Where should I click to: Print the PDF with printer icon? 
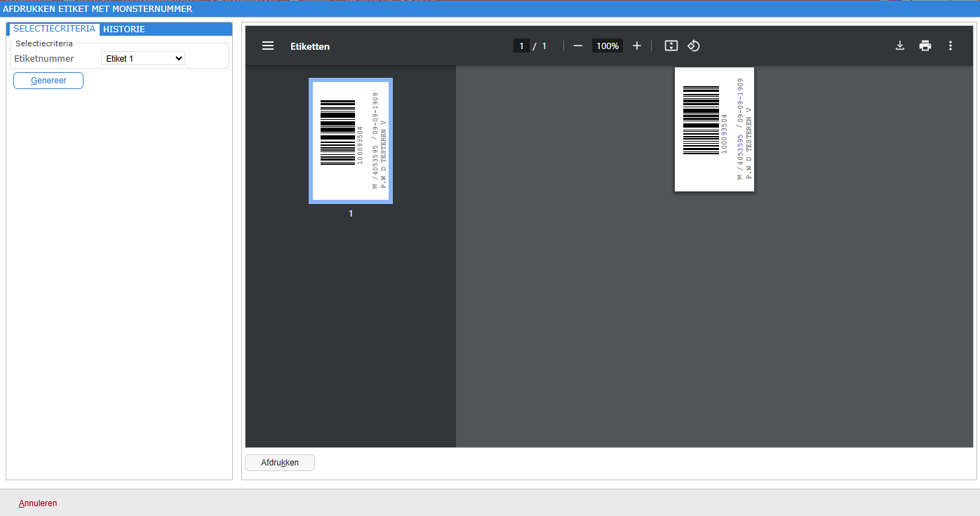pyautogui.click(x=925, y=46)
